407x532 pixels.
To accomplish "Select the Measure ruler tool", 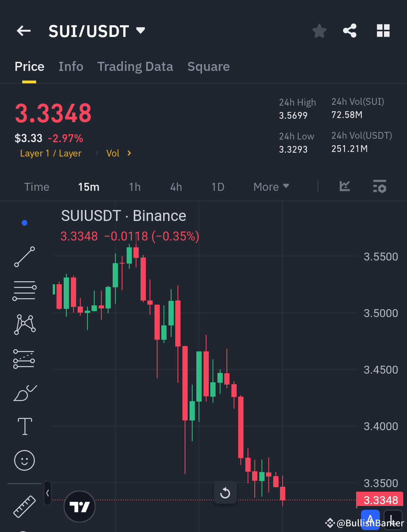I will (24, 507).
